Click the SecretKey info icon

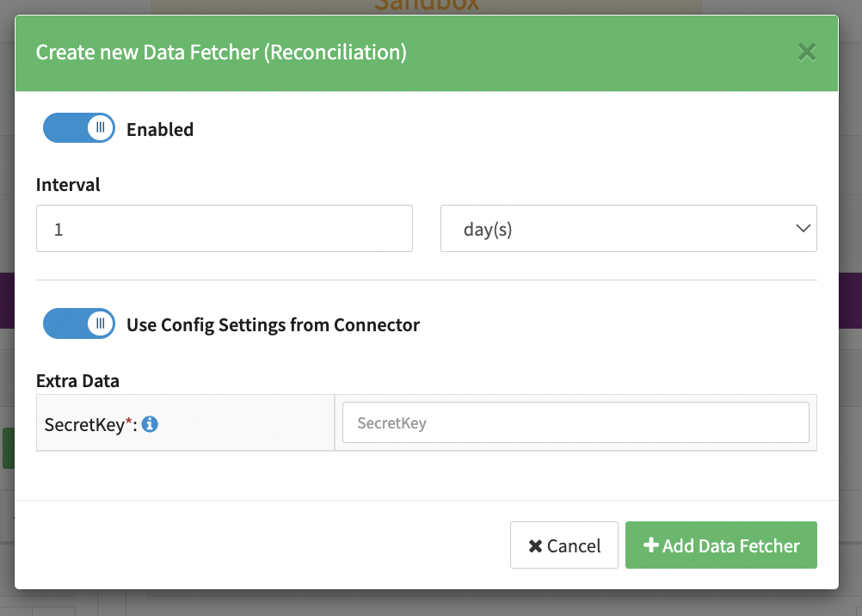[x=150, y=423]
